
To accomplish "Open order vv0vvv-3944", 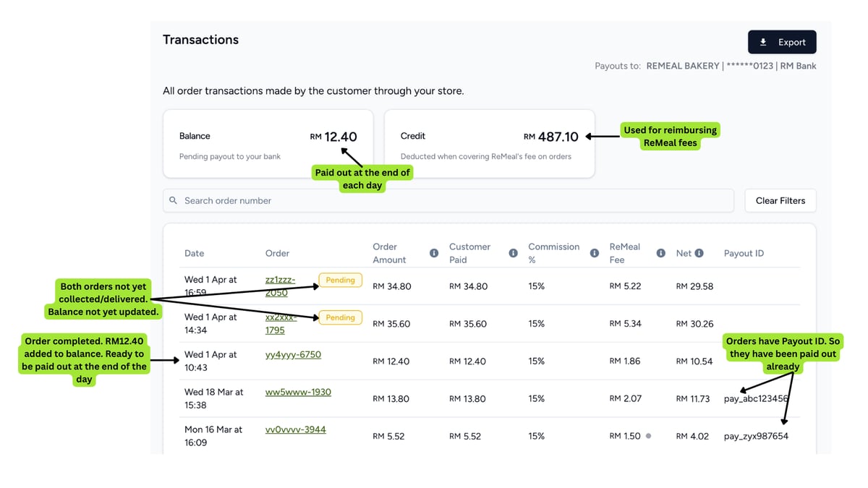I will (295, 429).
